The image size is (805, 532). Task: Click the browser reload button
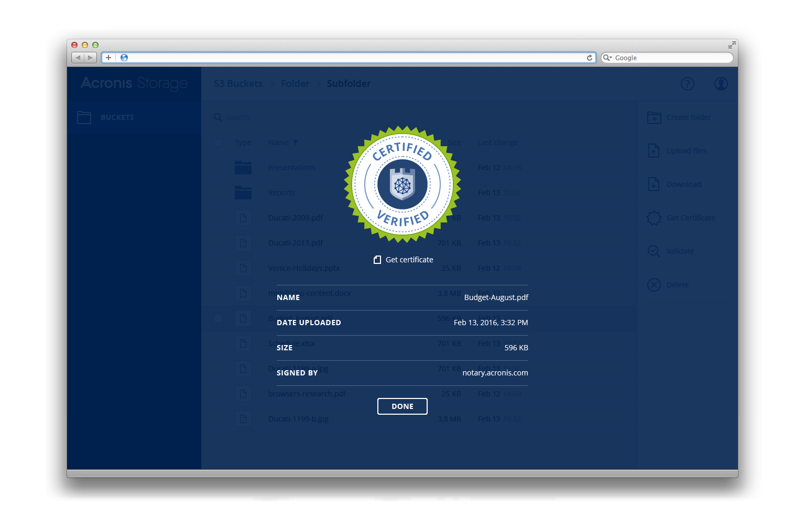(x=590, y=58)
